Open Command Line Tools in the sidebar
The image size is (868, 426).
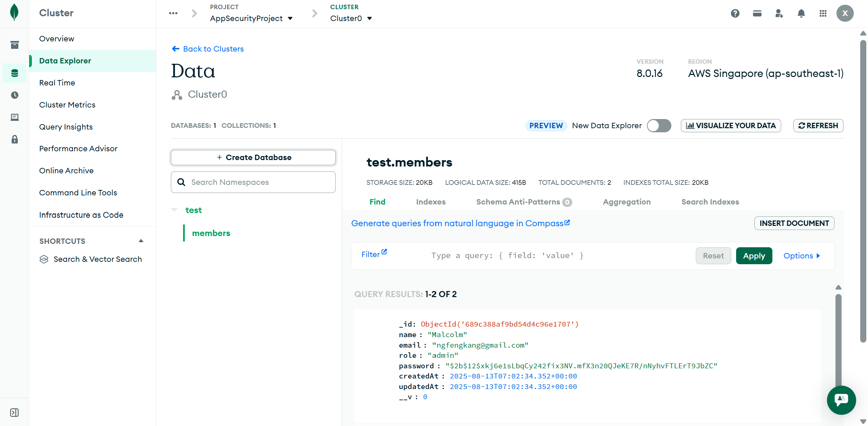78,193
